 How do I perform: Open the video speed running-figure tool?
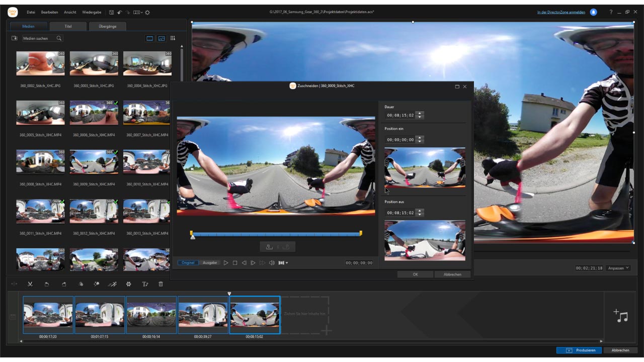coord(112,284)
